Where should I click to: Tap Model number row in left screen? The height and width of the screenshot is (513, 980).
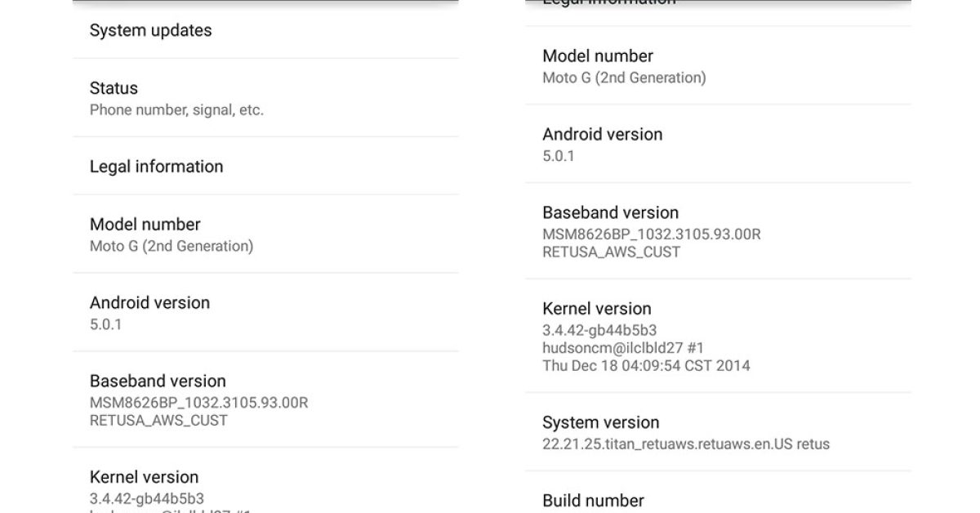pyautogui.click(x=145, y=225)
